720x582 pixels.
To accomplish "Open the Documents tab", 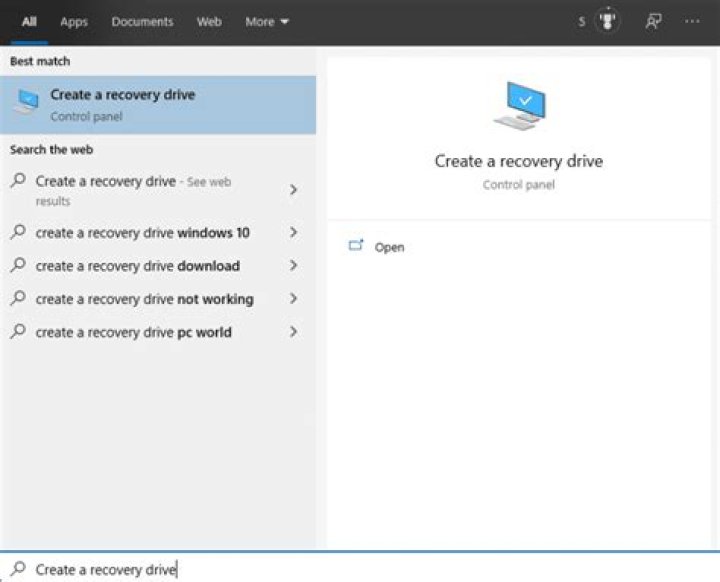I will (142, 22).
